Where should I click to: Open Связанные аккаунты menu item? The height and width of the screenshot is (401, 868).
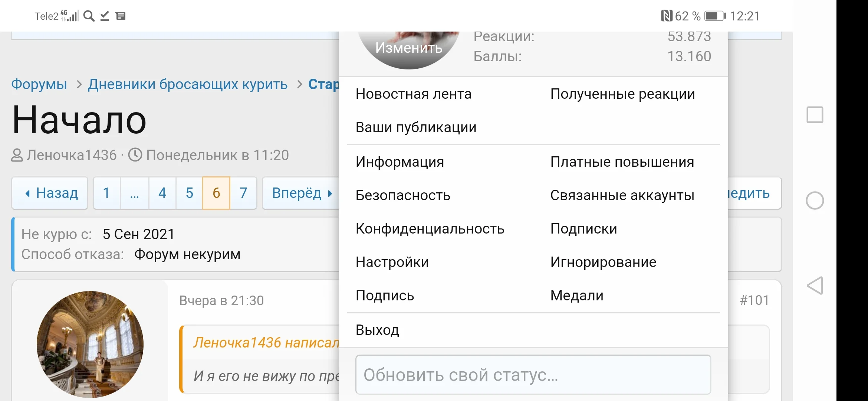(x=622, y=195)
